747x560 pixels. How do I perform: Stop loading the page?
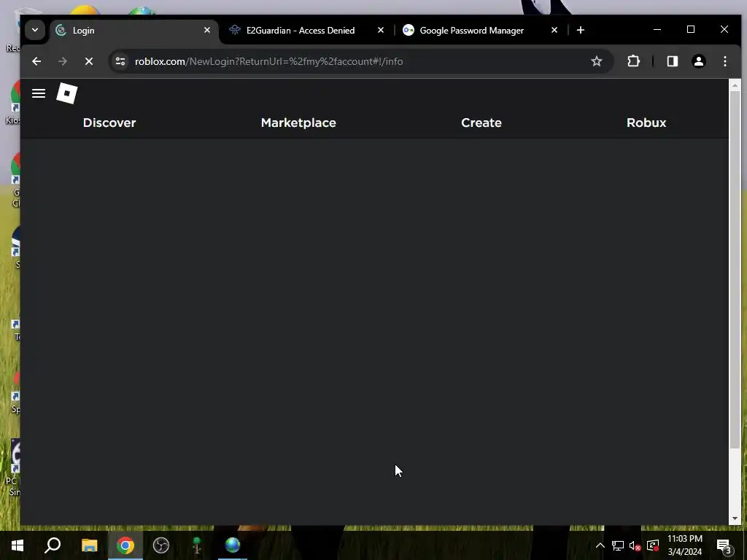point(88,61)
